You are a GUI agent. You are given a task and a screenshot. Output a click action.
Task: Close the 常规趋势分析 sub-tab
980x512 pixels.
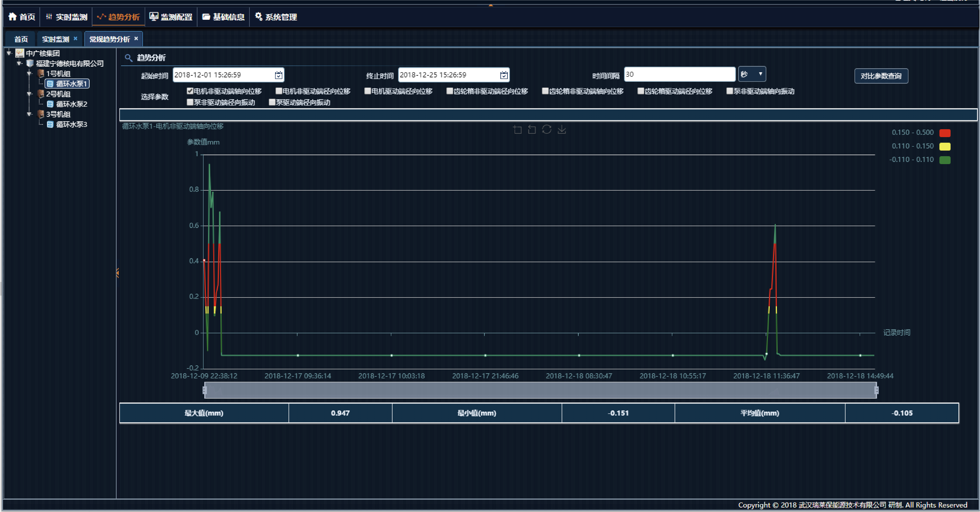136,39
